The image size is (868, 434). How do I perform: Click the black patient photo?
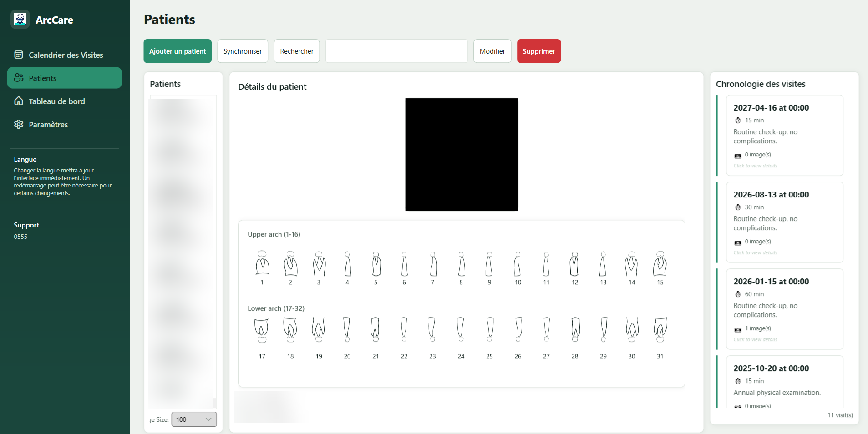coord(462,154)
